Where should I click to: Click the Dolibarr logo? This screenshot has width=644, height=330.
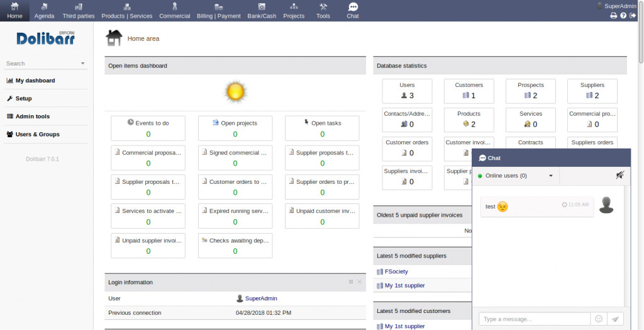click(45, 39)
